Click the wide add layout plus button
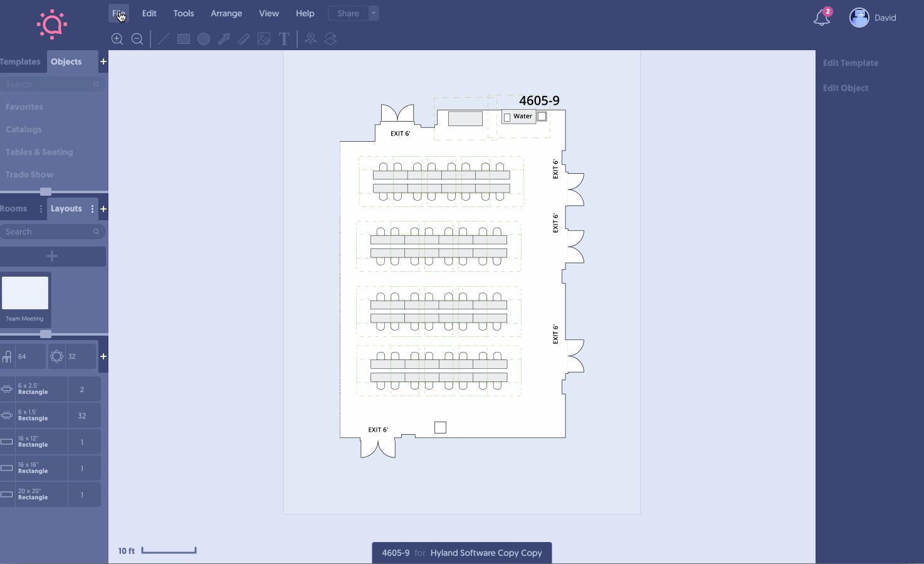 tap(53, 256)
